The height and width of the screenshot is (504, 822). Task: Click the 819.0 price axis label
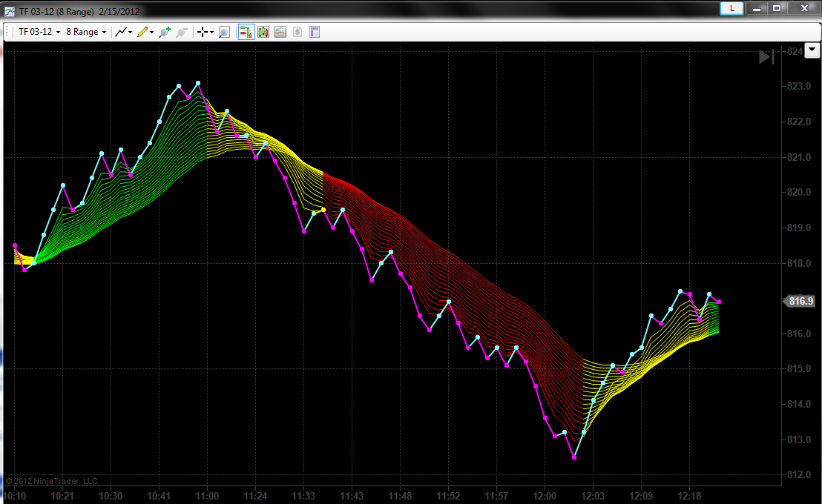[x=799, y=228]
